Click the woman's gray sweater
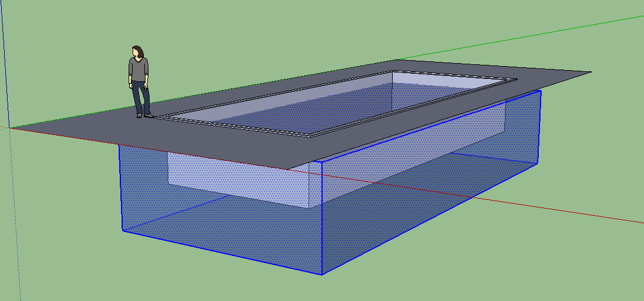 139,70
